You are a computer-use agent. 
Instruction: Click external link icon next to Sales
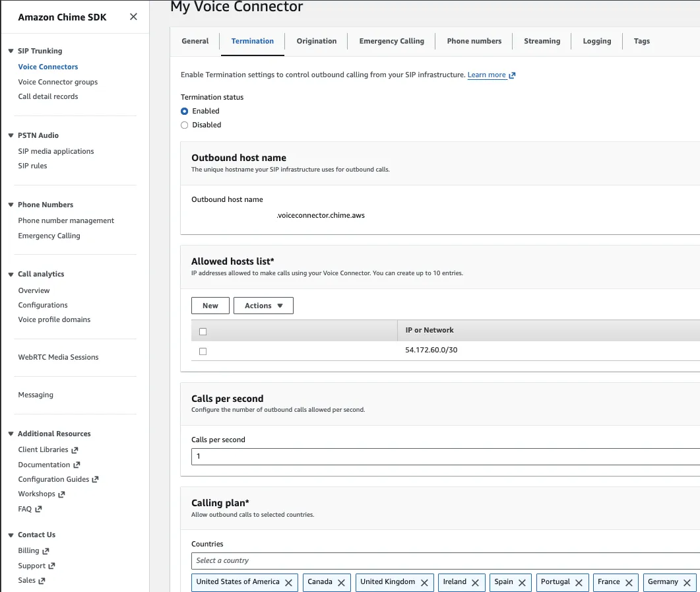coord(42,581)
